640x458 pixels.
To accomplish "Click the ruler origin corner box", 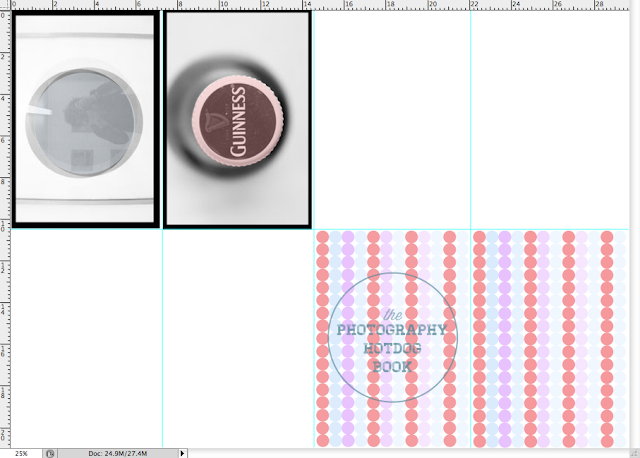I will [x=5, y=4].
